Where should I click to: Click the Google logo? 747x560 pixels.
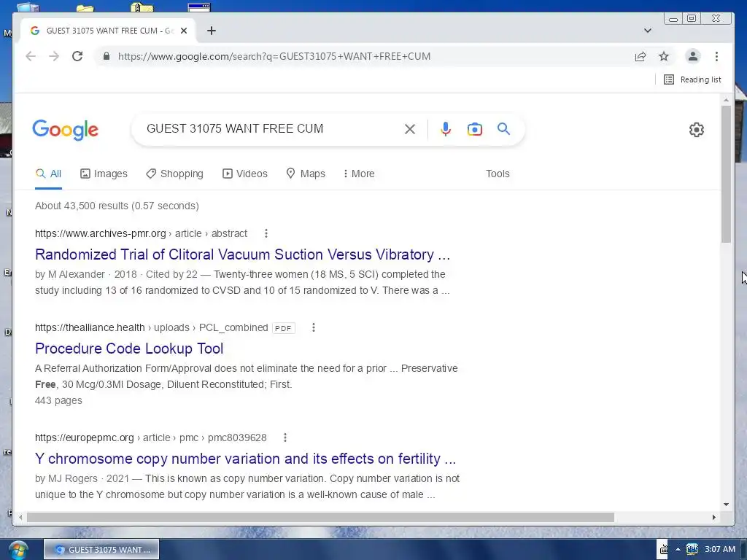(65, 130)
